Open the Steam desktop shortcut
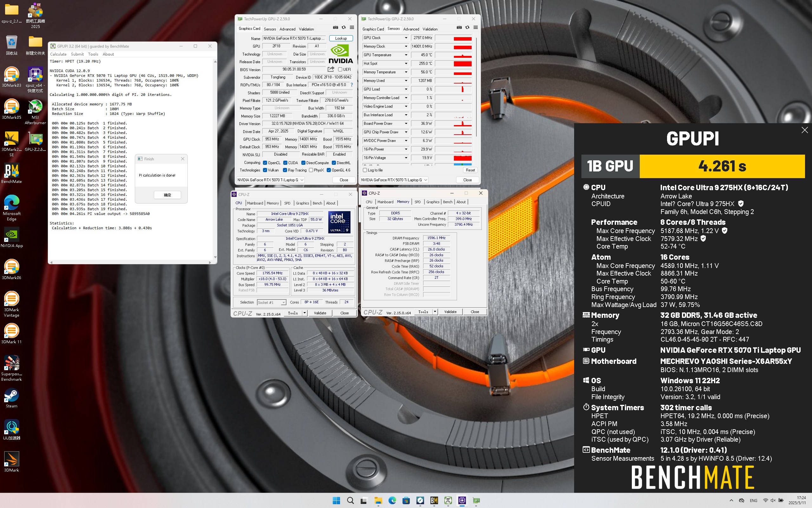Screen dimensions: 812x508 pyautogui.click(x=12, y=398)
